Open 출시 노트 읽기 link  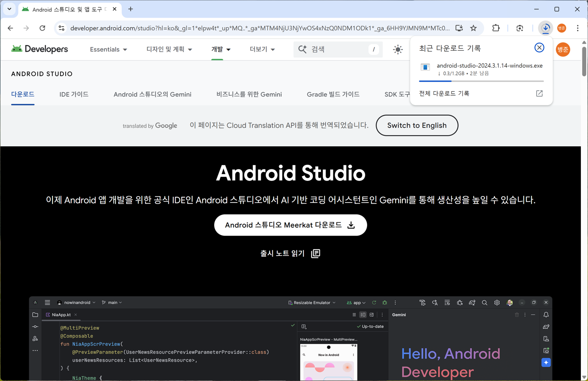click(290, 253)
